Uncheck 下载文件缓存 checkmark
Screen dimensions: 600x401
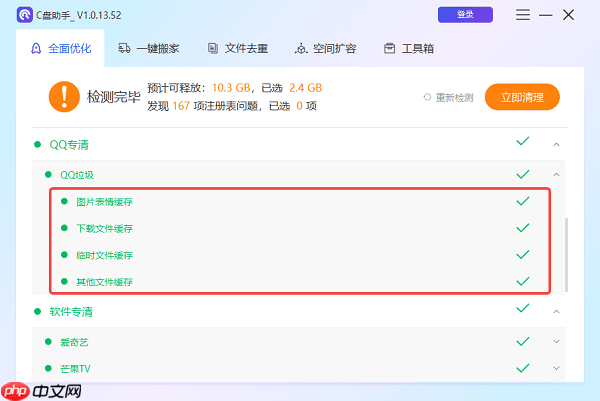(x=523, y=228)
